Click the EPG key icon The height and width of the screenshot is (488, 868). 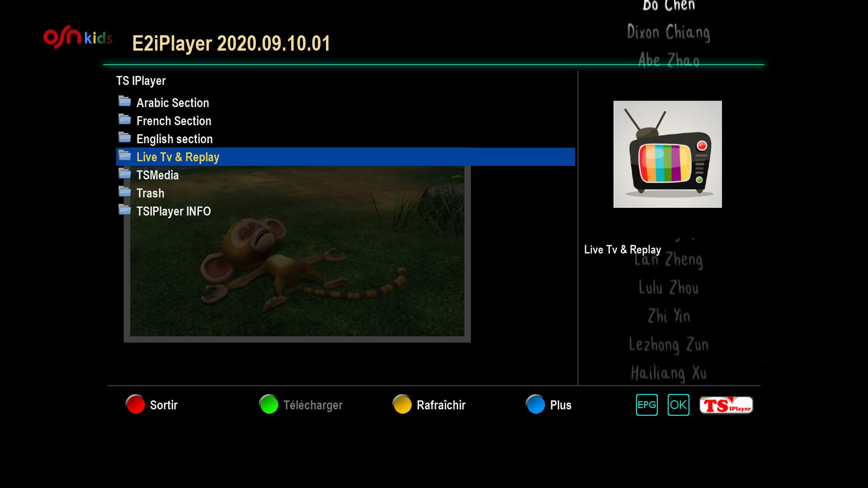click(x=646, y=405)
